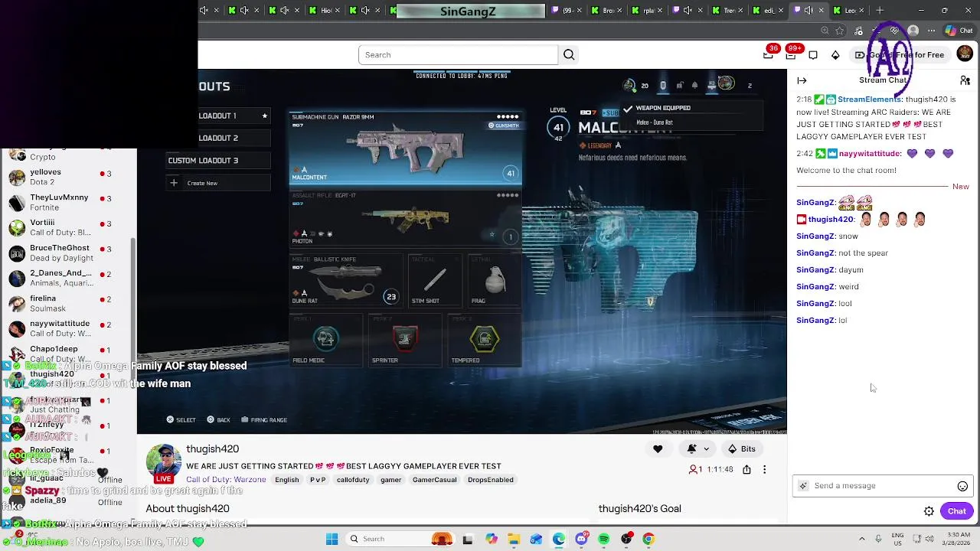This screenshot has width=980, height=551.
Task: Click the bits icon inside message box
Action: [803, 486]
